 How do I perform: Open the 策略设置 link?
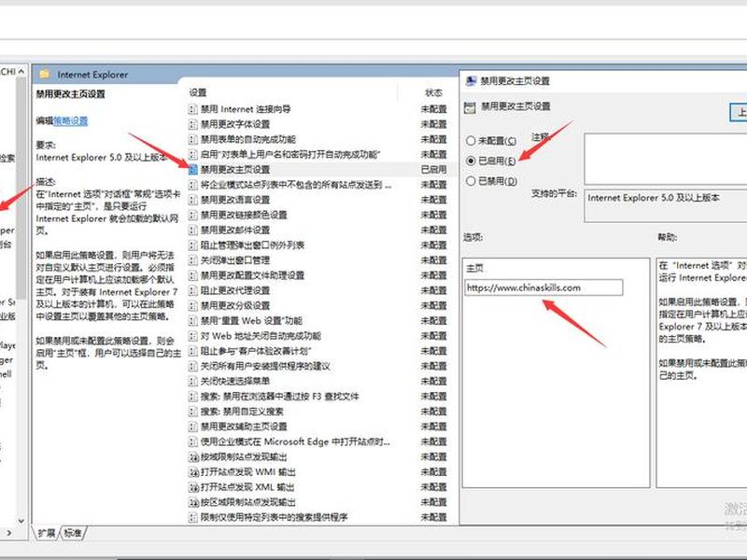pos(71,121)
